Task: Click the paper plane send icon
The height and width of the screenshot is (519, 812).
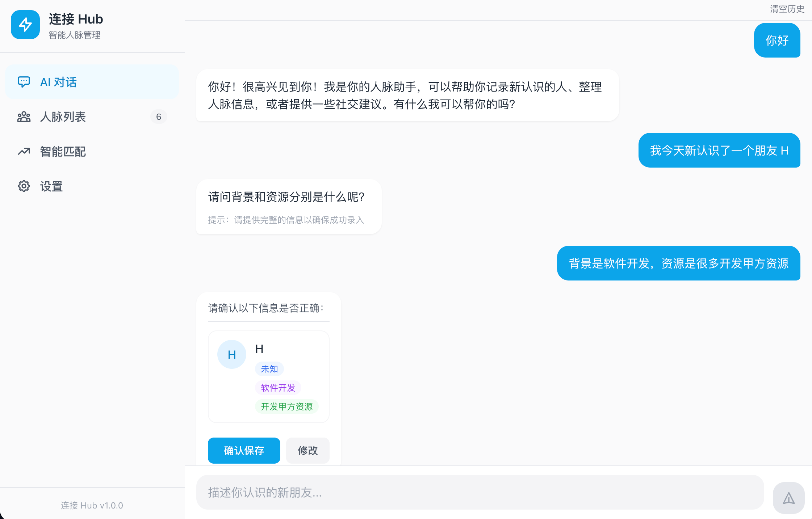Action: 789,497
